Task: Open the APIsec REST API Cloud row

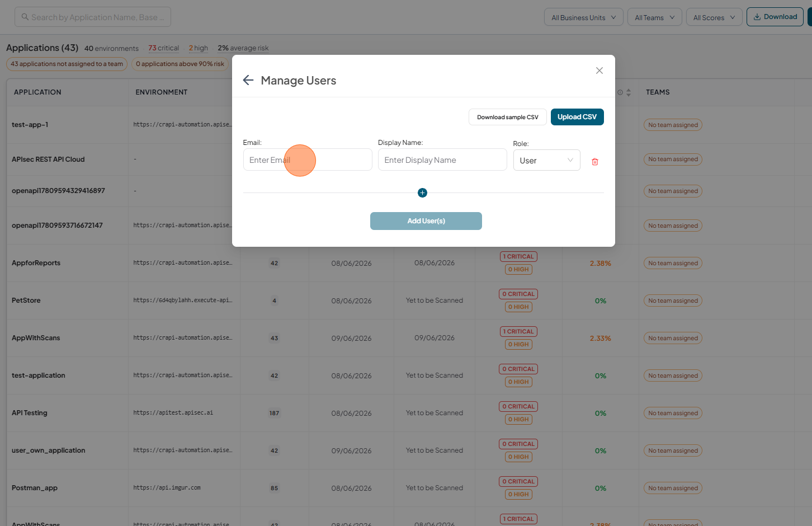Action: coord(48,159)
